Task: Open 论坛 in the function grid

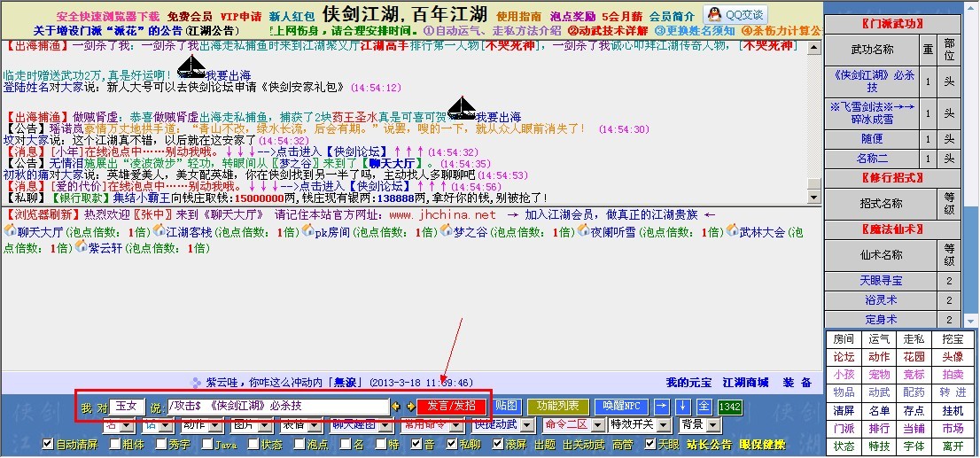Action: point(844,357)
